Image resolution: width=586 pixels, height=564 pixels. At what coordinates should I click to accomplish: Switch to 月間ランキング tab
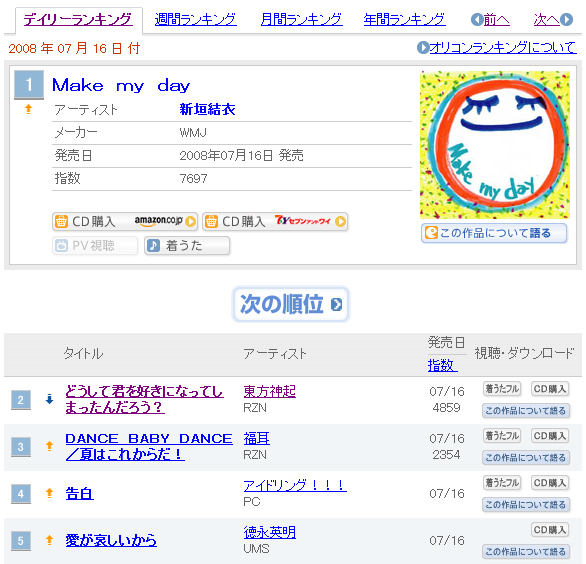[x=301, y=19]
